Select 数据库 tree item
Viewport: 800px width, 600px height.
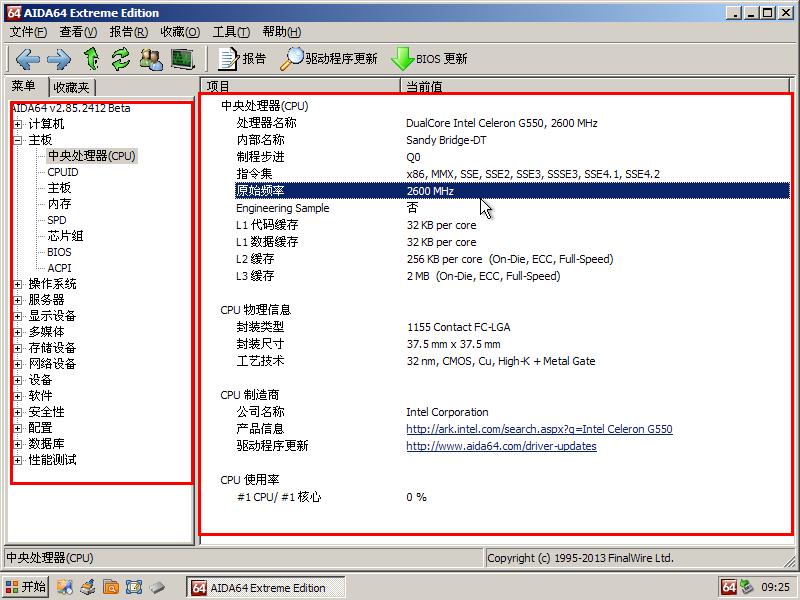click(46, 444)
